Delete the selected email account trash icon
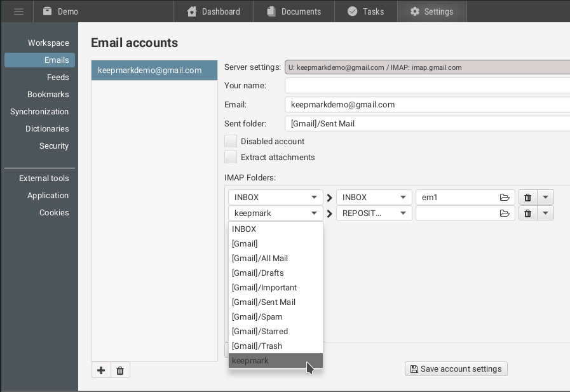 120,370
